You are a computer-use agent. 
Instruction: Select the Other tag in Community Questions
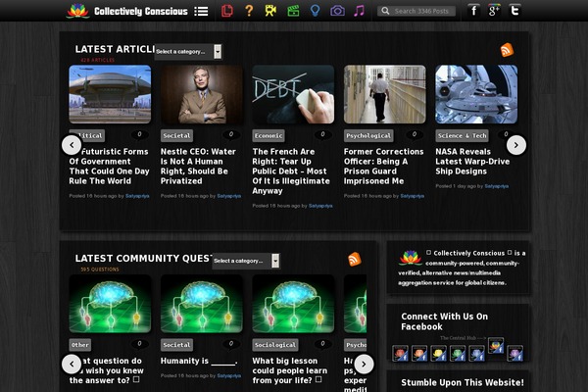(x=80, y=345)
